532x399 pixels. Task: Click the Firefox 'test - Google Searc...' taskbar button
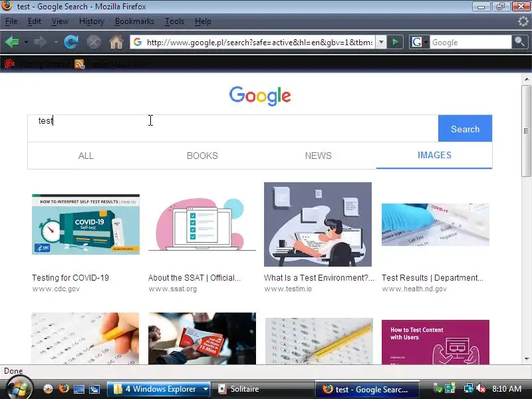tap(367, 389)
